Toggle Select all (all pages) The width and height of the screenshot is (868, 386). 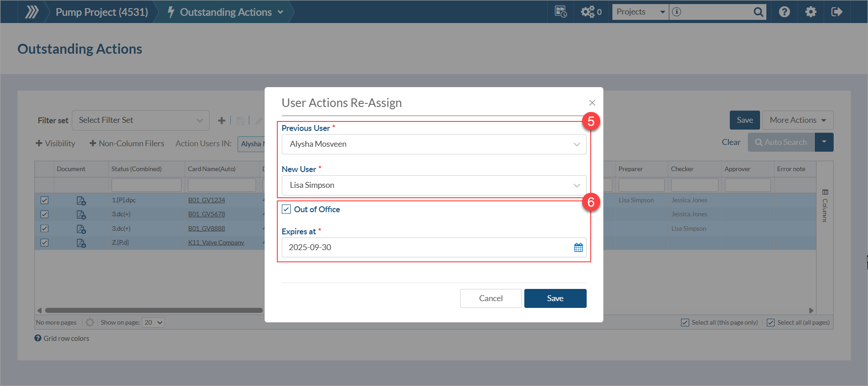[771, 322]
